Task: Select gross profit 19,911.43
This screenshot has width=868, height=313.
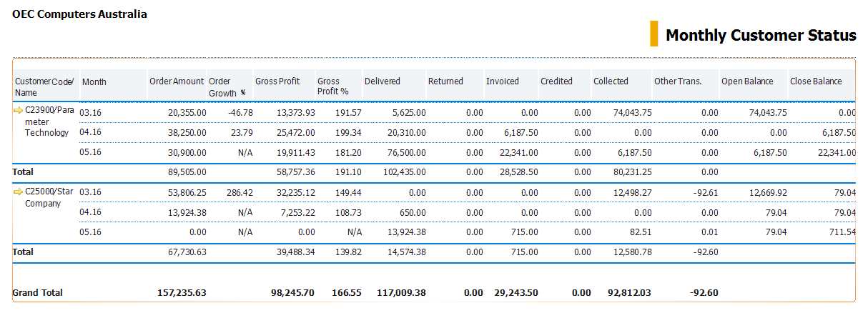Action: pyautogui.click(x=295, y=153)
